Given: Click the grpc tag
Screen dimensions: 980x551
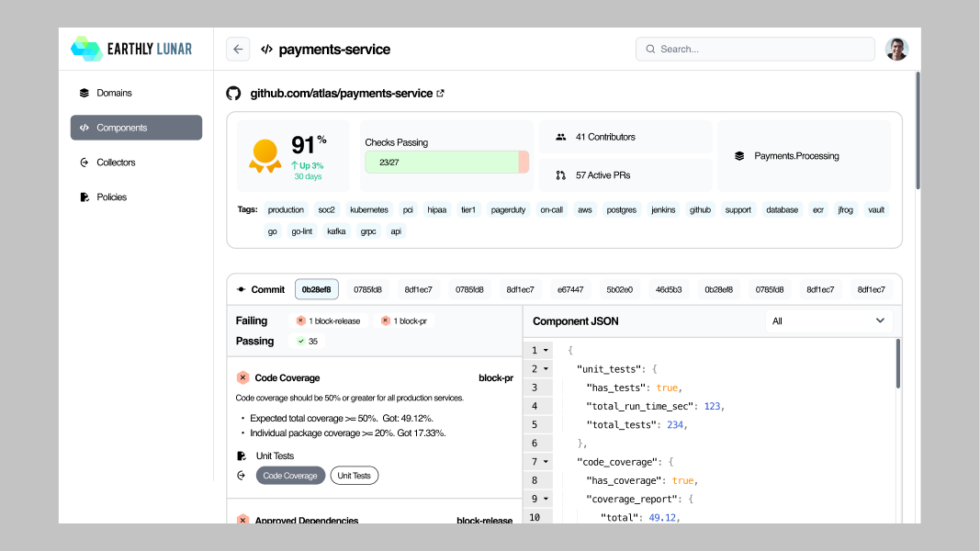Looking at the screenshot, I should (368, 231).
